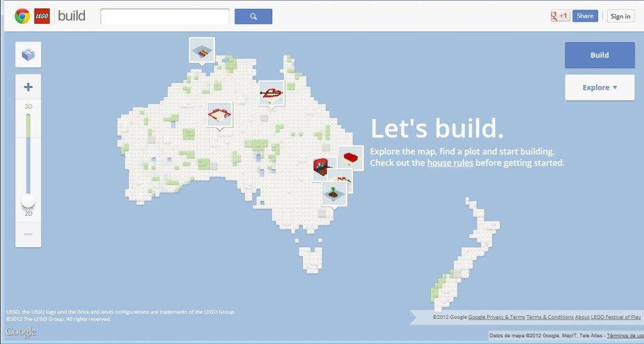Click the Share button

(586, 16)
